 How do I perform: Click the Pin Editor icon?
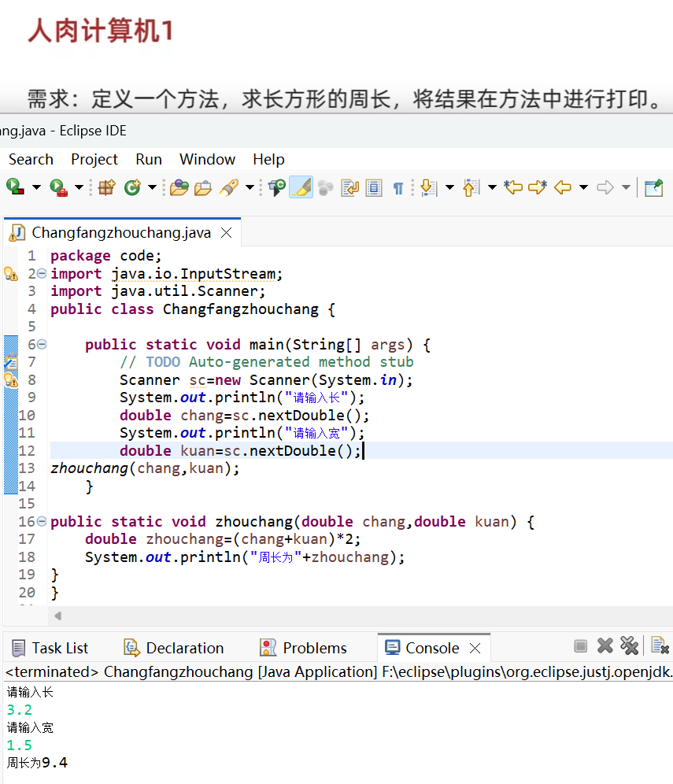(654, 187)
